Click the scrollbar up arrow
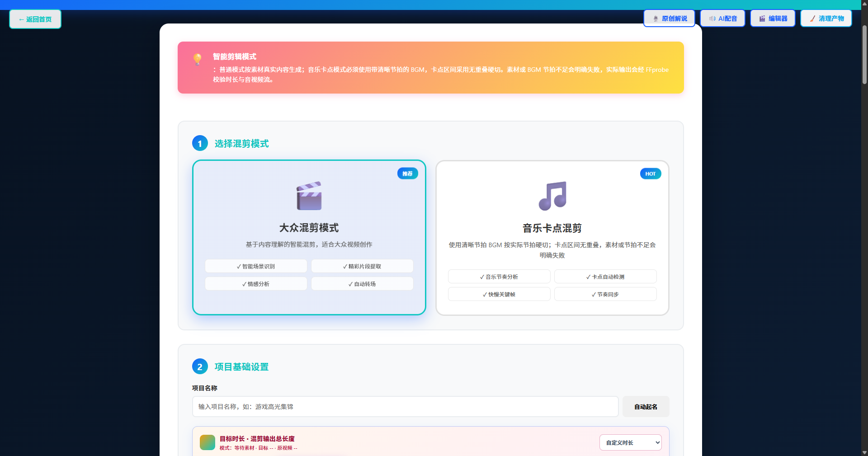 click(x=864, y=3)
